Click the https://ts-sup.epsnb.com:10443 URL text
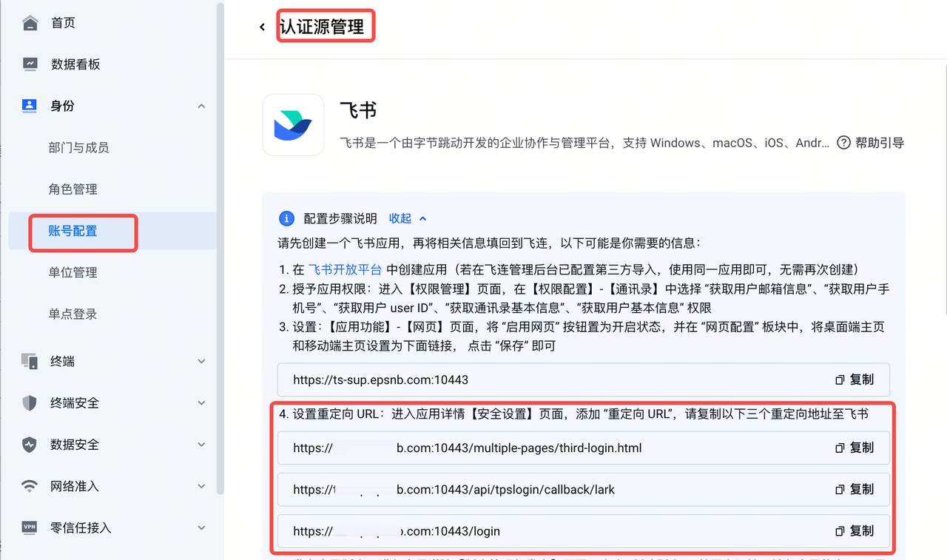Image resolution: width=947 pixels, height=560 pixels. [380, 379]
